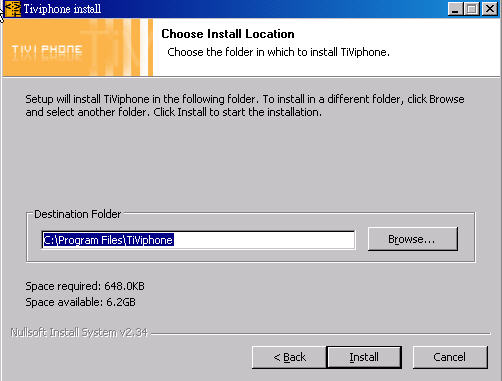Click the TiviPhone orange logo banner
Screen dimensions: 502x381
pos(77,47)
